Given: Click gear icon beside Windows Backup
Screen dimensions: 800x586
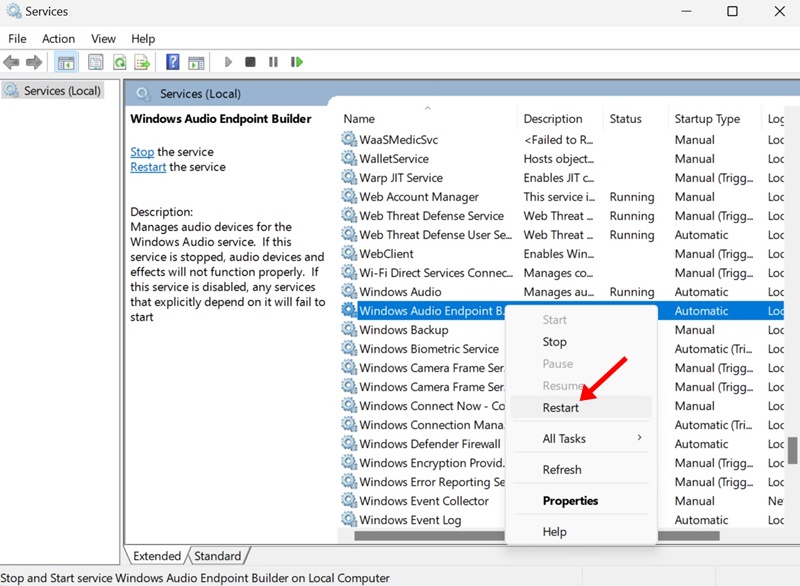Looking at the screenshot, I should [349, 329].
